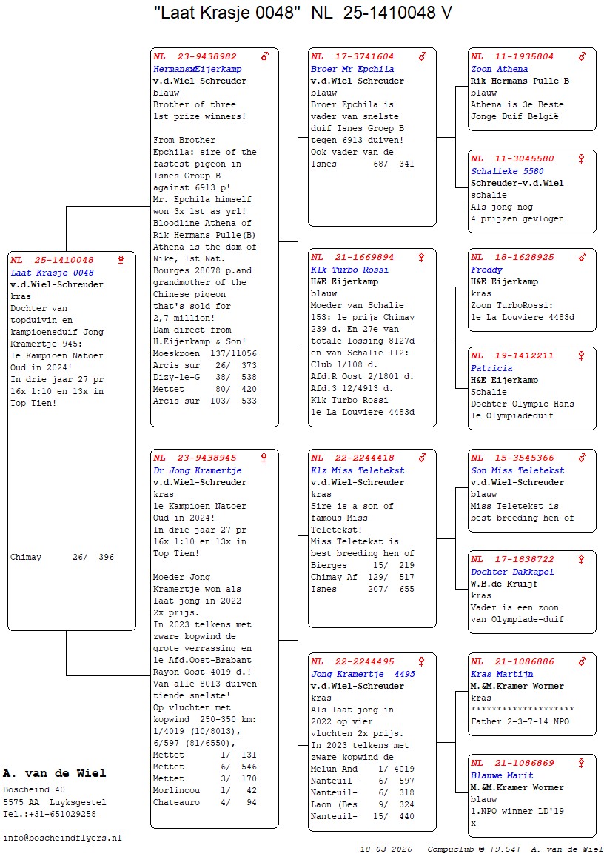Screen dimensions: 604x868
Task: Click the female symbol on Patricia's card
Action: (x=582, y=356)
